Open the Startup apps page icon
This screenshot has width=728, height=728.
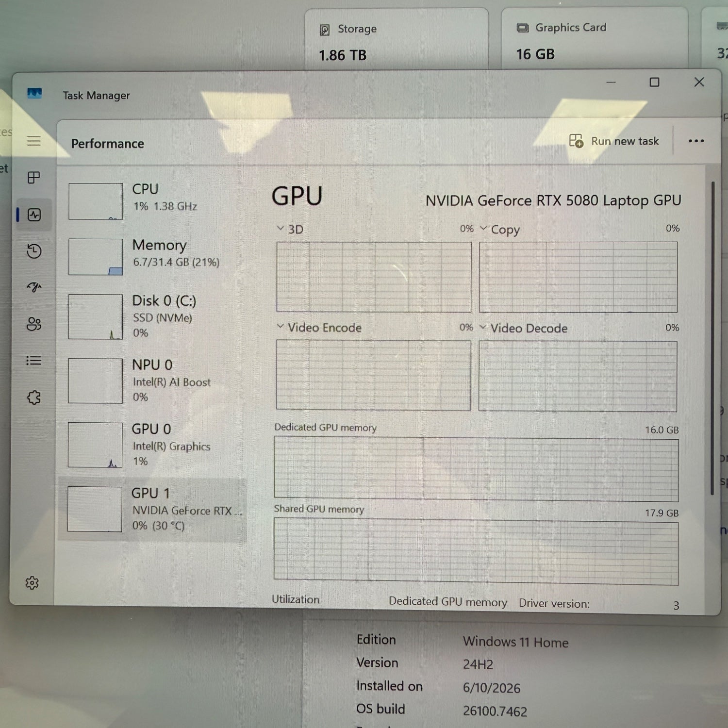coord(34,287)
